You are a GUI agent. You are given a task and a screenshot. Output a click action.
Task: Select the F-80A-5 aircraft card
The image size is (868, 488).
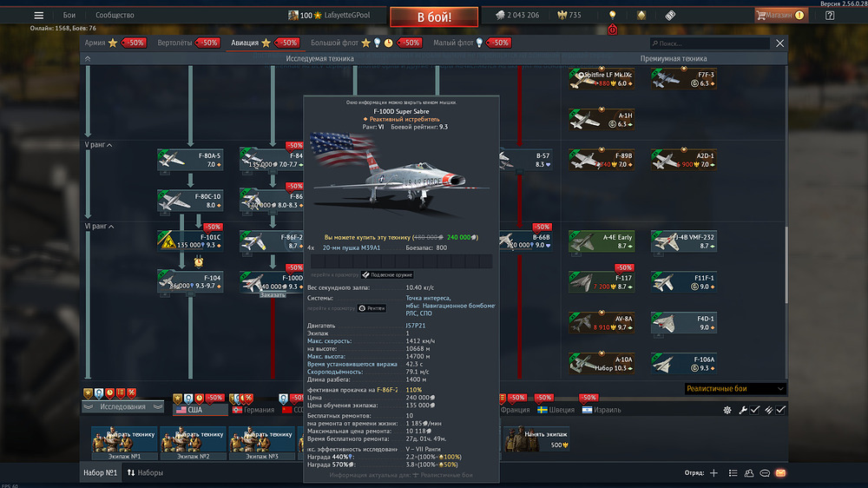click(190, 160)
